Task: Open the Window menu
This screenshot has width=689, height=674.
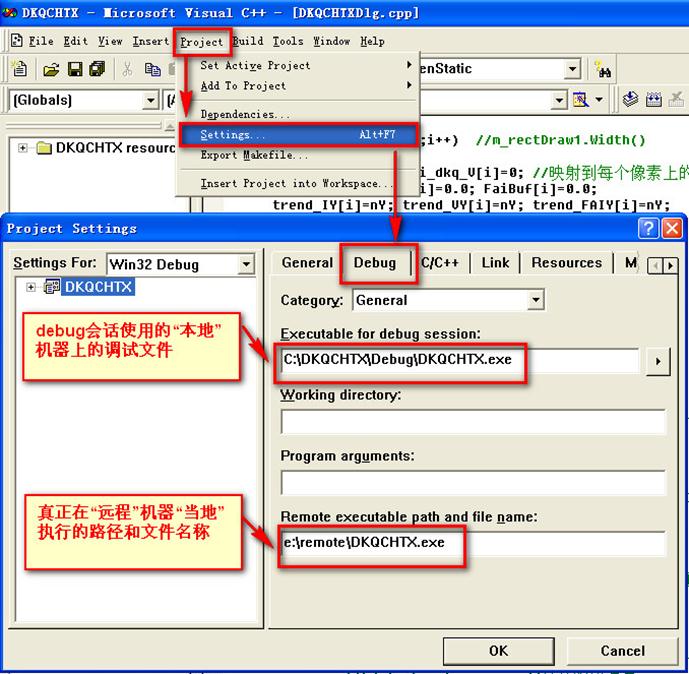Action: pyautogui.click(x=332, y=41)
